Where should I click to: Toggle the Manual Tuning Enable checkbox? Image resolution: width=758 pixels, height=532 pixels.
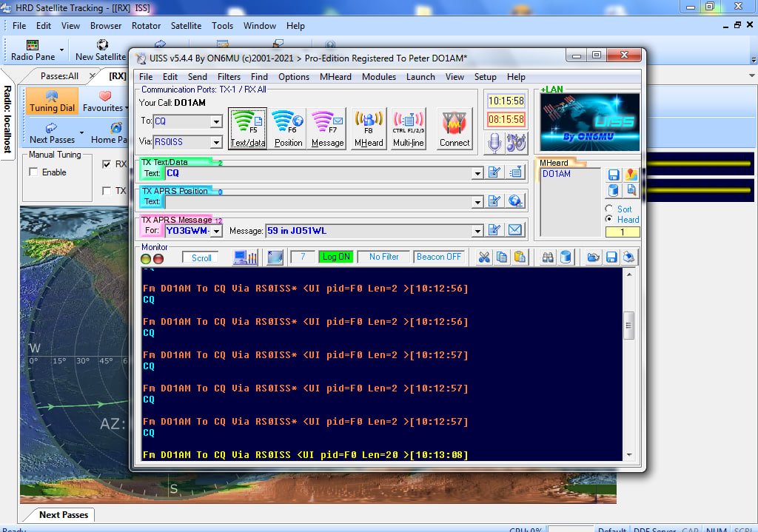(x=33, y=172)
